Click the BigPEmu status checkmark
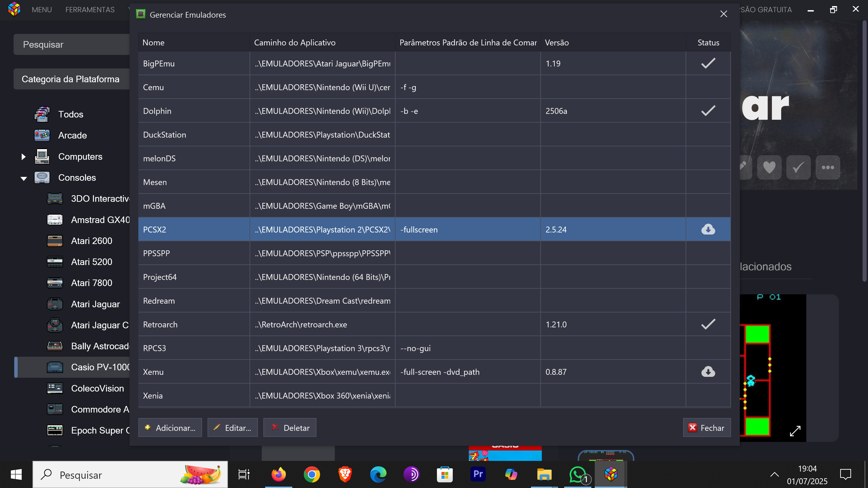 click(x=708, y=63)
